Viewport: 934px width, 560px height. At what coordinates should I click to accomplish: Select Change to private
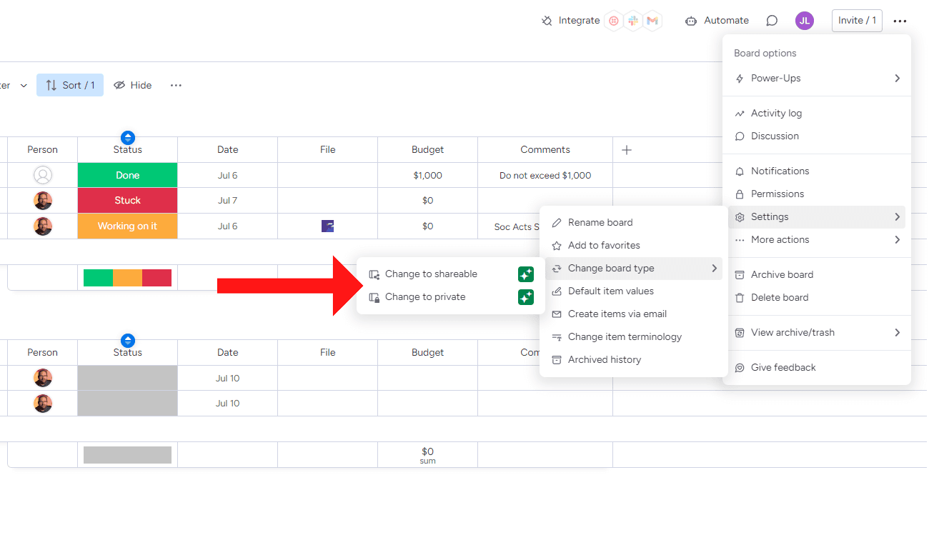pyautogui.click(x=451, y=297)
